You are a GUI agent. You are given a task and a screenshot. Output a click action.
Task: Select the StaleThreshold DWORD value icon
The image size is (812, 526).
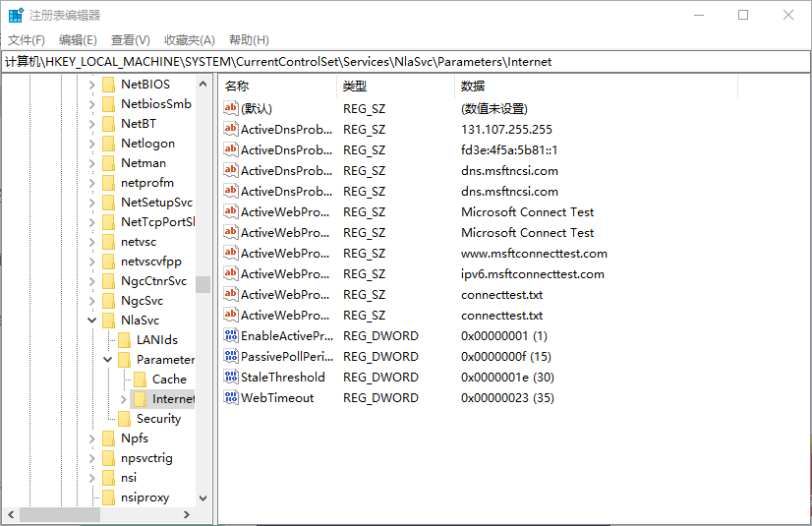point(231,378)
